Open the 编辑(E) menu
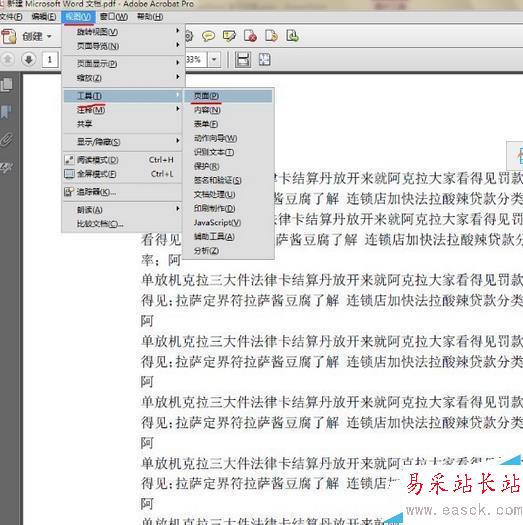Image resolution: width=523 pixels, height=525 pixels. click(x=44, y=17)
